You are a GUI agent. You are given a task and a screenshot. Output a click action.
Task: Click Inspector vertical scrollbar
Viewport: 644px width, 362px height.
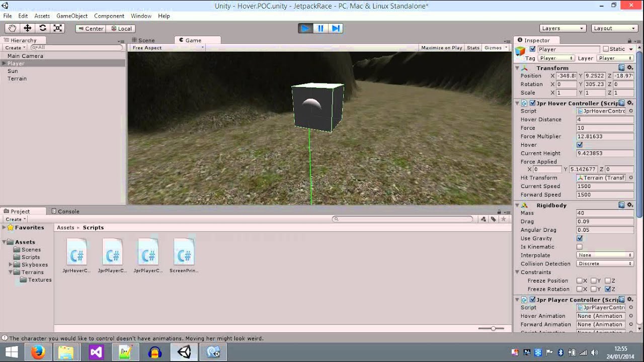click(640, 136)
